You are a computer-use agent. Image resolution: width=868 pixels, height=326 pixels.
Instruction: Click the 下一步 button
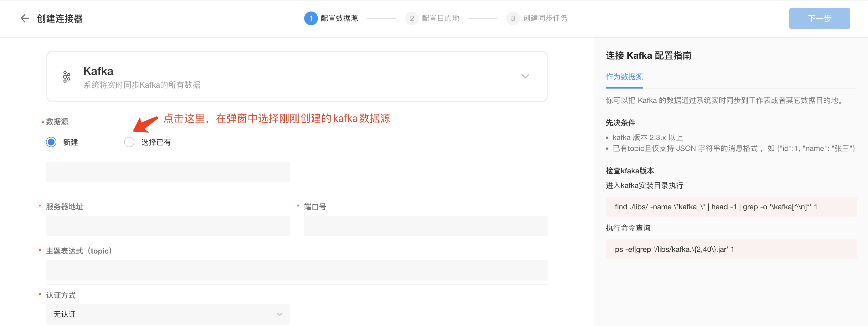coord(819,18)
